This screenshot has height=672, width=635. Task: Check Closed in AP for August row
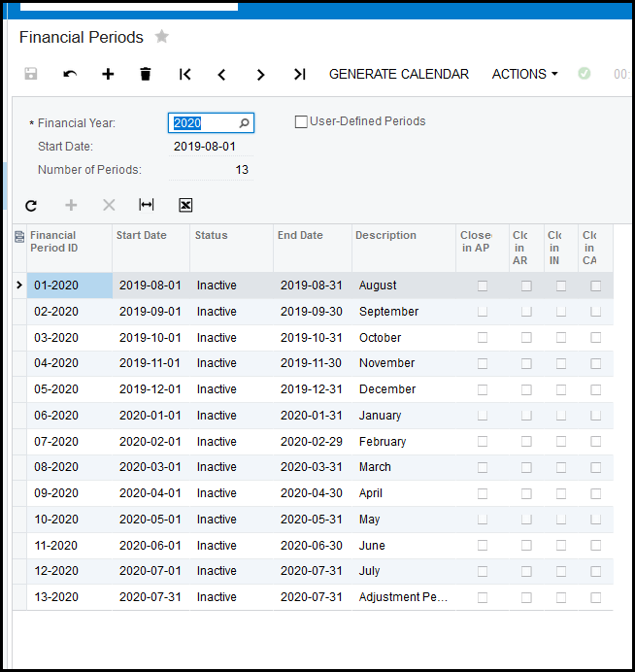[483, 286]
